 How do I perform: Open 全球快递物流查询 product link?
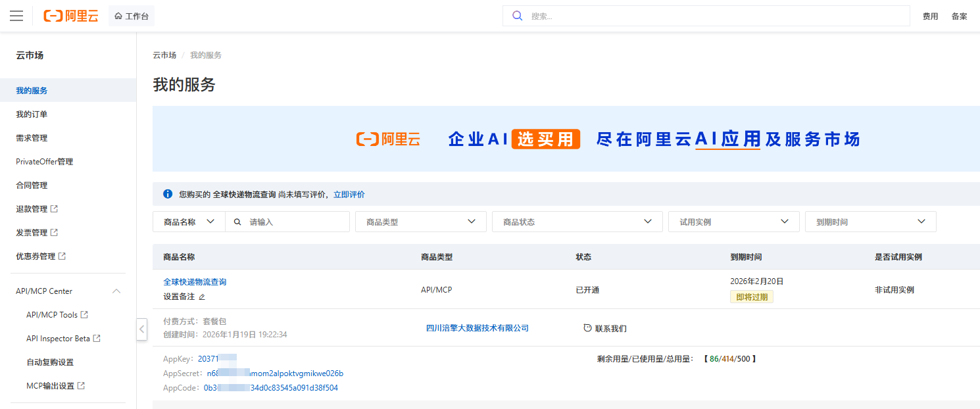pyautogui.click(x=195, y=282)
